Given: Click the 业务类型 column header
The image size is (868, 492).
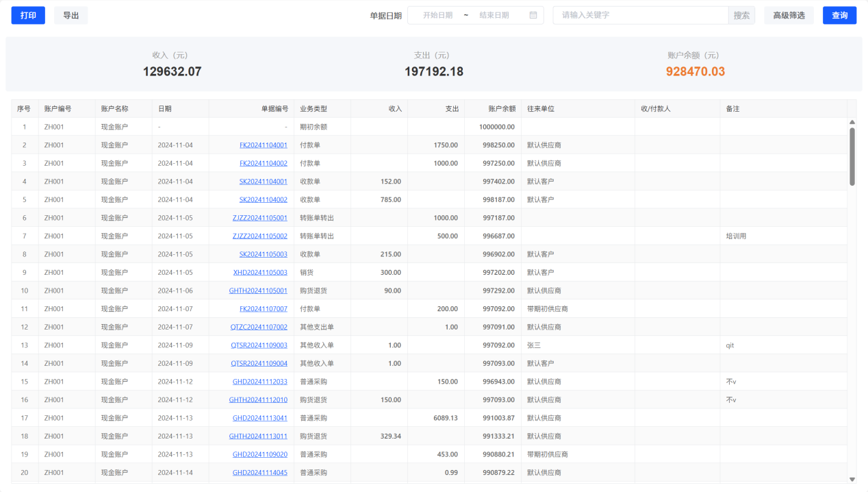Looking at the screenshot, I should 314,109.
